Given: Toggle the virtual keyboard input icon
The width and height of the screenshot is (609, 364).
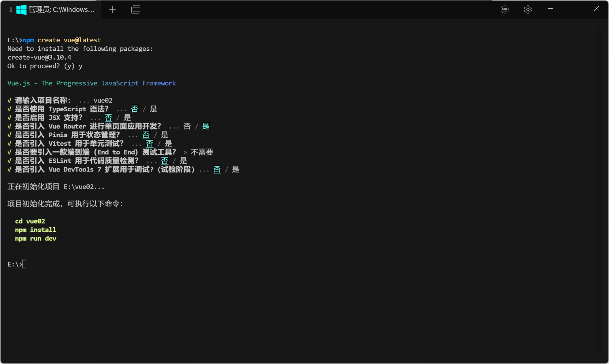Looking at the screenshot, I should [505, 9].
